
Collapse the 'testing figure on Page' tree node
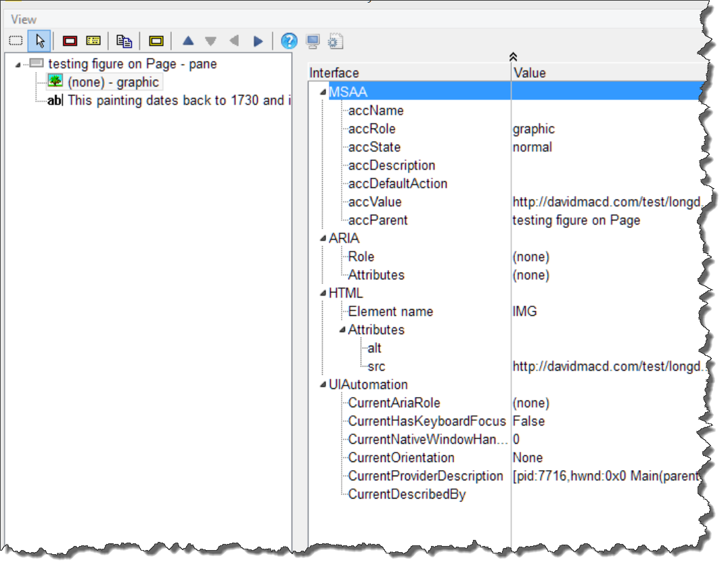coord(18,64)
